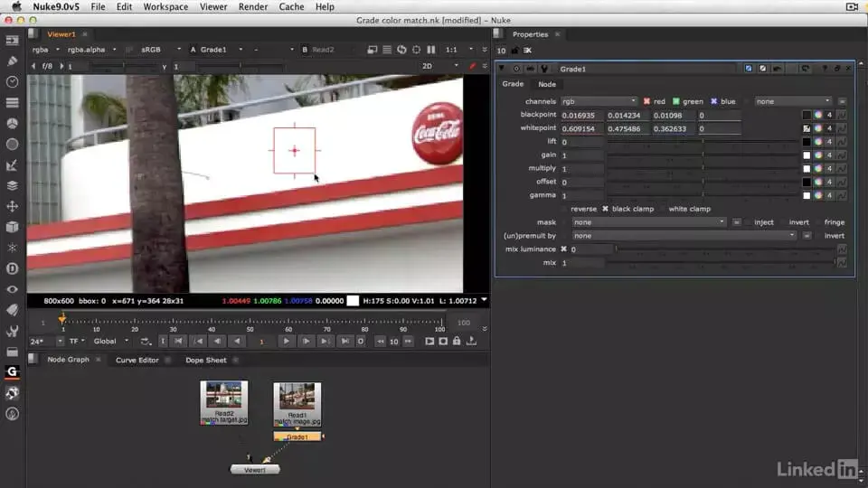Open blackpoint color wheel picker
Viewport: 868px width, 488px height.
coord(817,115)
